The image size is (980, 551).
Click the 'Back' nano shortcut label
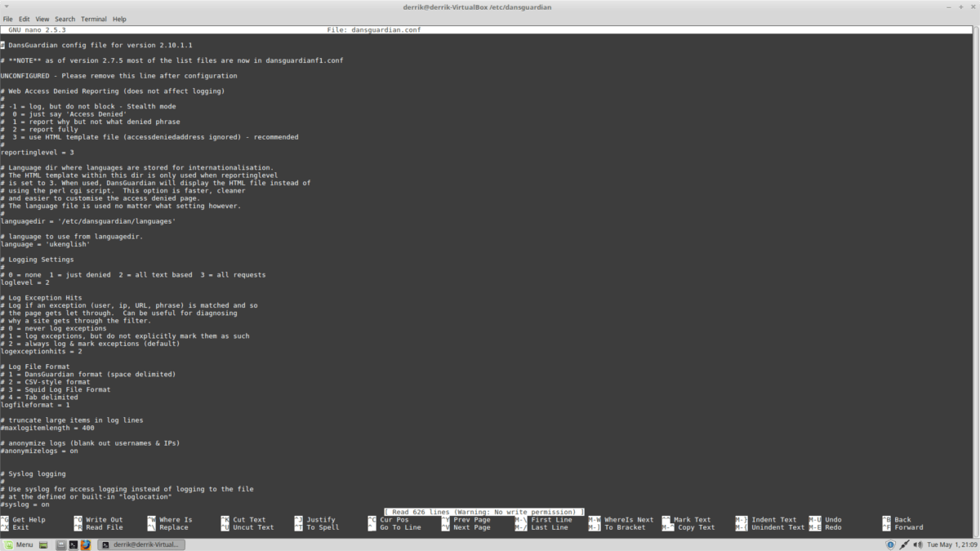point(902,520)
